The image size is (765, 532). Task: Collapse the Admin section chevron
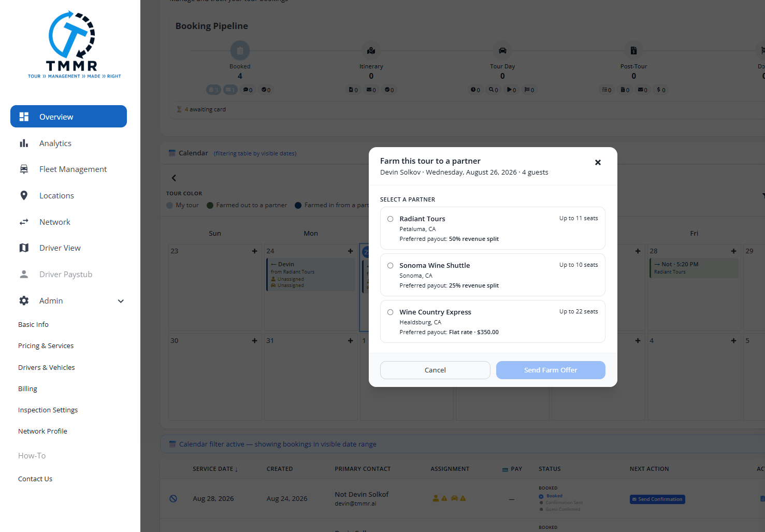121,301
